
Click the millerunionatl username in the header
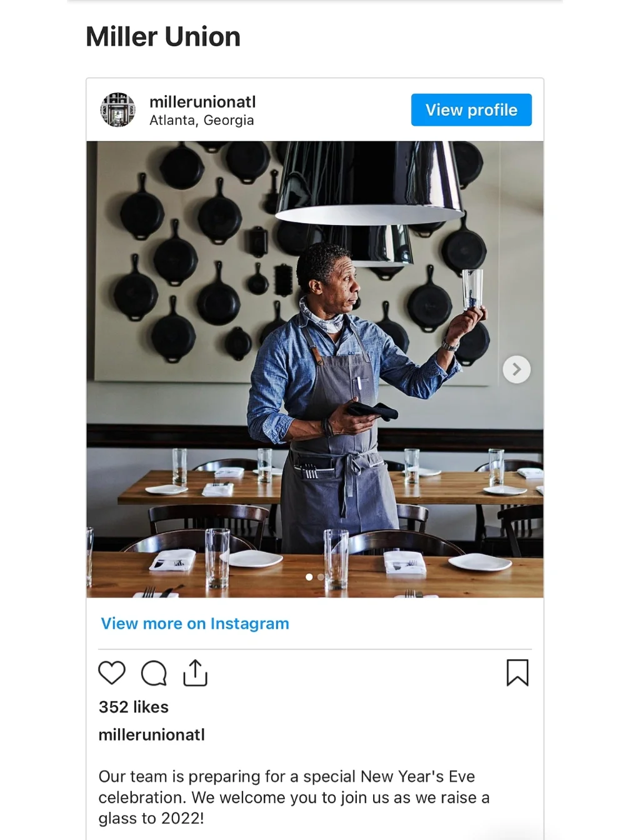click(x=202, y=102)
